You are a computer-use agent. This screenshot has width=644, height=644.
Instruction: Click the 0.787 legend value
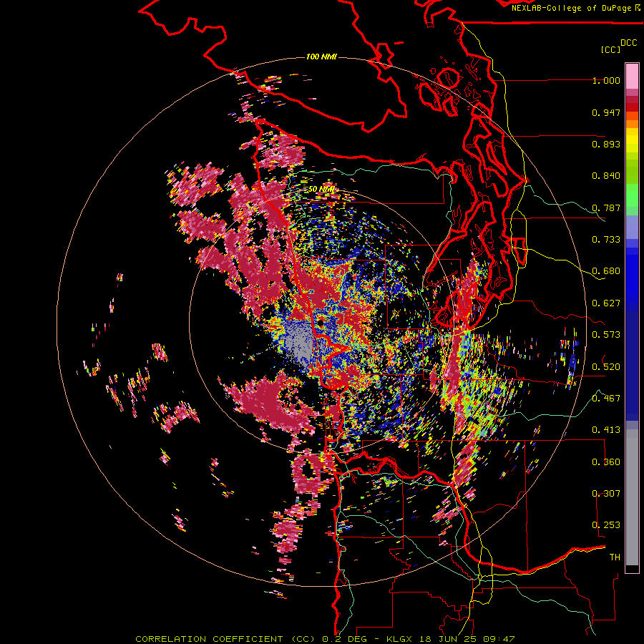[x=606, y=208]
